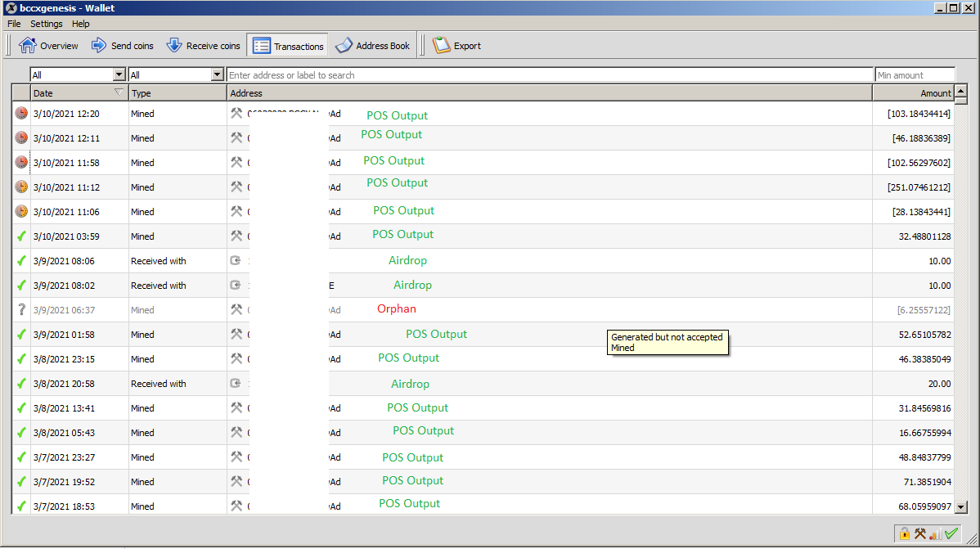Image resolution: width=980 pixels, height=549 pixels.
Task: Click the confirmed checkmark for 3/7/2021 18:53
Action: 21,506
